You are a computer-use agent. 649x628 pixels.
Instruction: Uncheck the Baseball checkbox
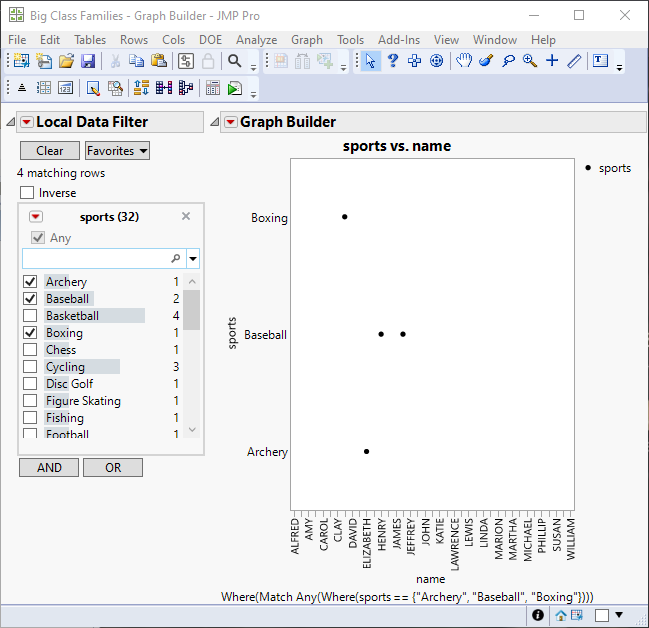[x=30, y=298]
